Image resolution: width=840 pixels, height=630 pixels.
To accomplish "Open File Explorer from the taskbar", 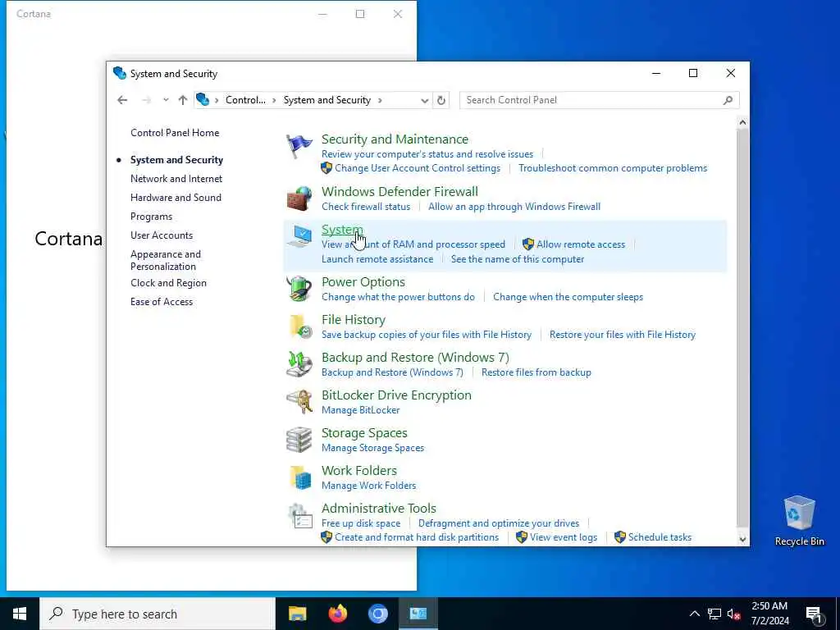I will [x=297, y=614].
